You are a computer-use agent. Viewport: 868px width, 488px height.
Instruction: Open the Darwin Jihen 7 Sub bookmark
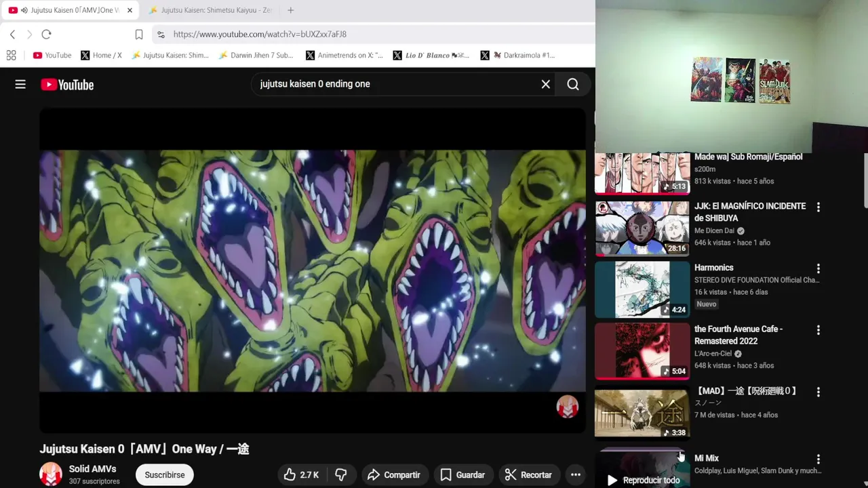[x=256, y=55]
